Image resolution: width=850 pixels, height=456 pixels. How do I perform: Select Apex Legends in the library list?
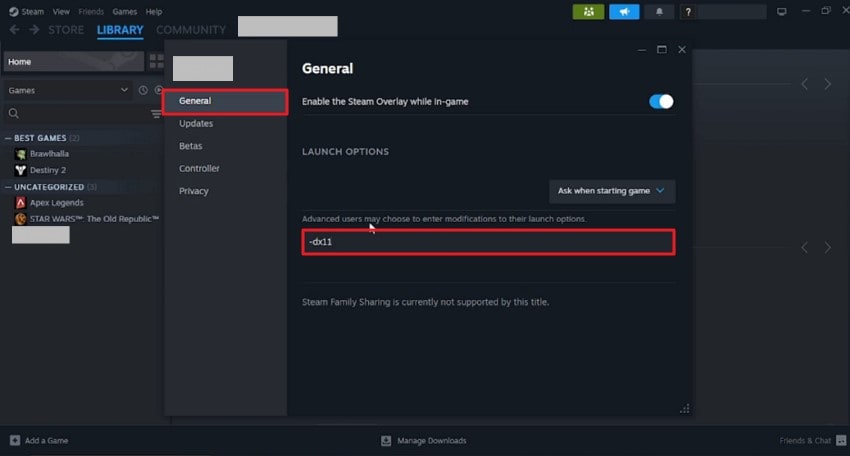[56, 203]
